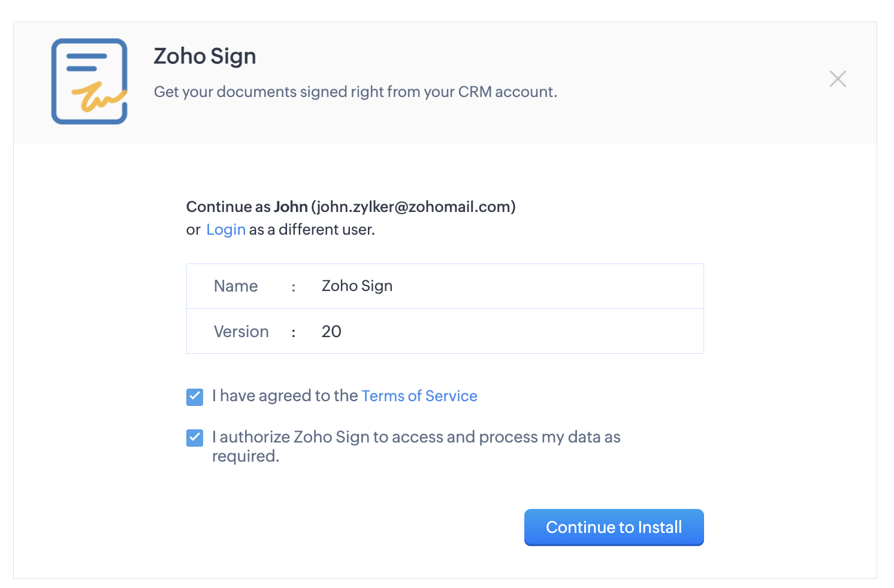Toggle the authorize data access checkbox
The height and width of the screenshot is (588, 894).
pyautogui.click(x=195, y=438)
